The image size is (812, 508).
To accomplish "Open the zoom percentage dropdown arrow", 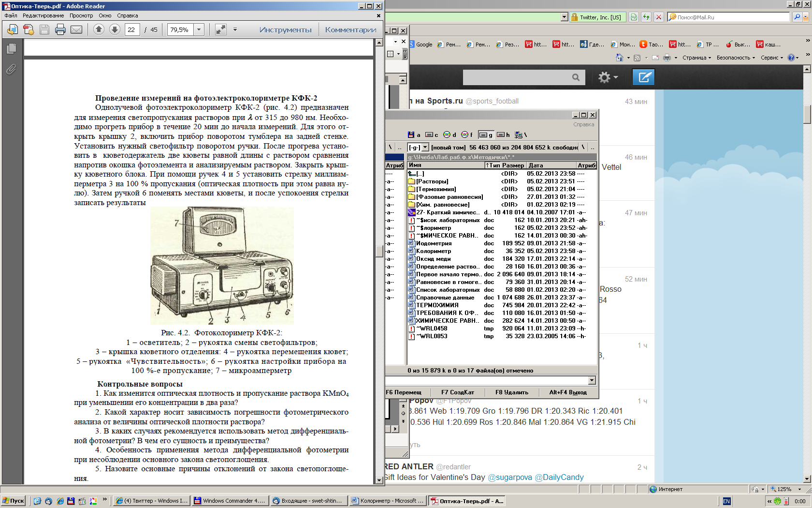I will 199,30.
